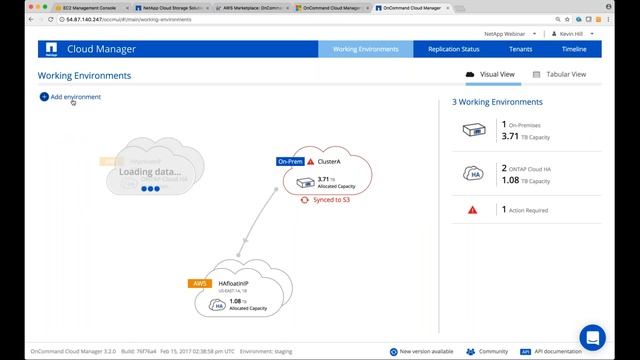The image size is (640, 360).
Task: Open the Timeline tab
Action: click(x=574, y=49)
